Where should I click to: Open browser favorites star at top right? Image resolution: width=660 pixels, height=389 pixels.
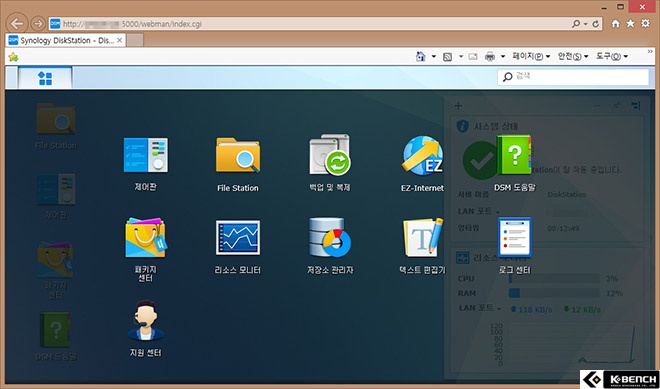[x=630, y=24]
